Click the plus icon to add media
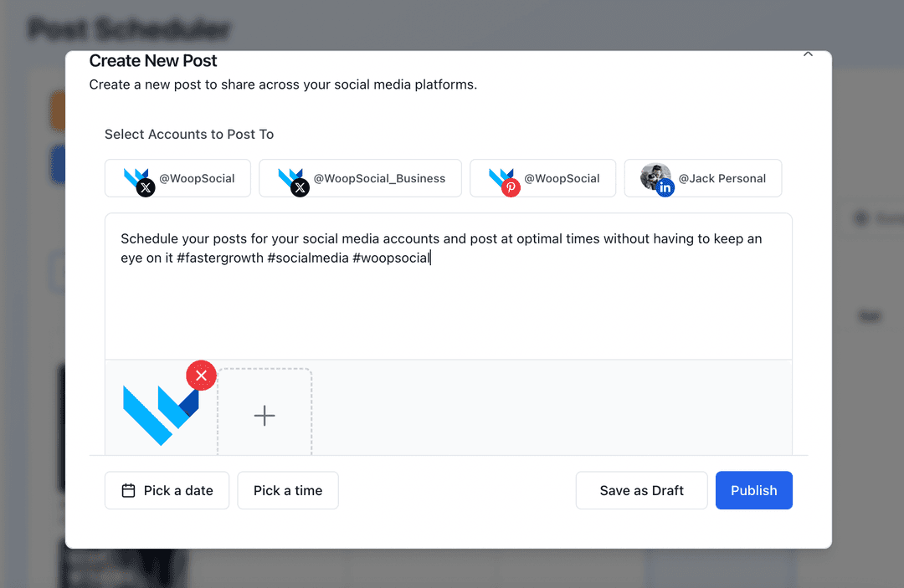This screenshot has height=588, width=904. pyautogui.click(x=265, y=416)
